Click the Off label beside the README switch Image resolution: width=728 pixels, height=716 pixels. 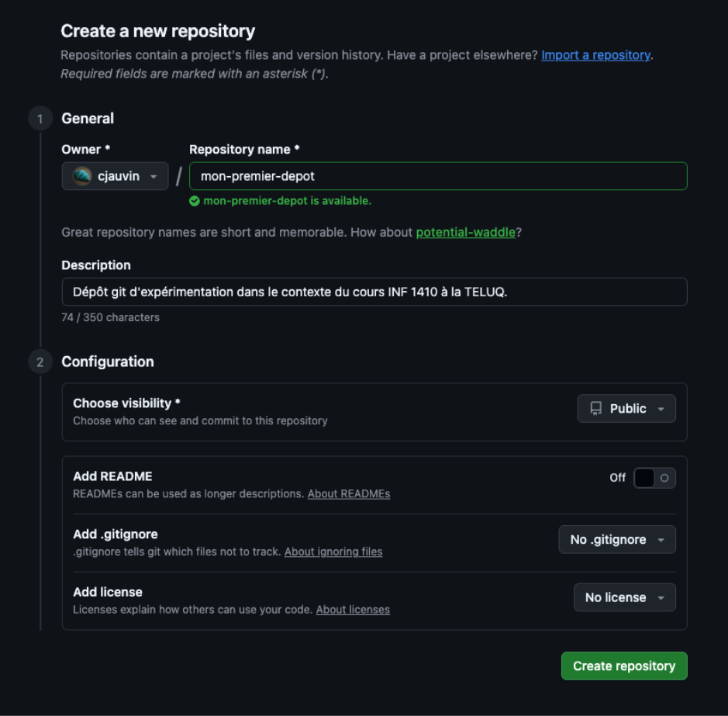617,478
